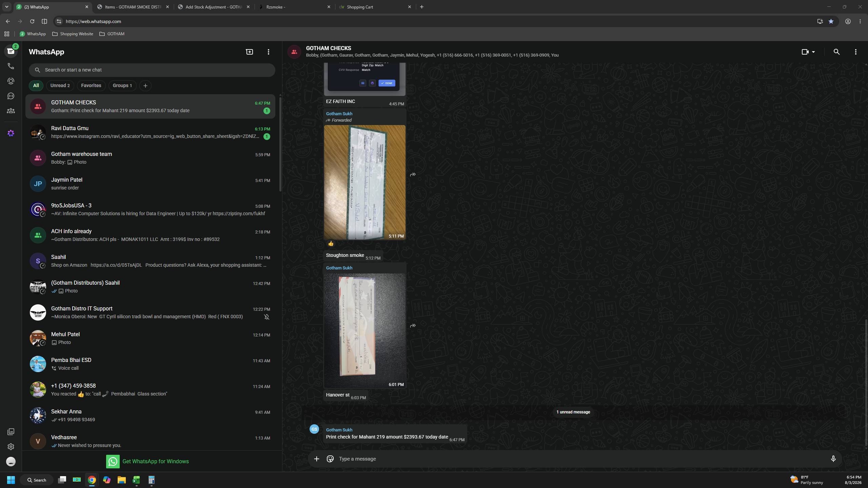The width and height of the screenshot is (868, 488).
Task: Select the Groups 1 chat filter
Action: [x=122, y=85]
